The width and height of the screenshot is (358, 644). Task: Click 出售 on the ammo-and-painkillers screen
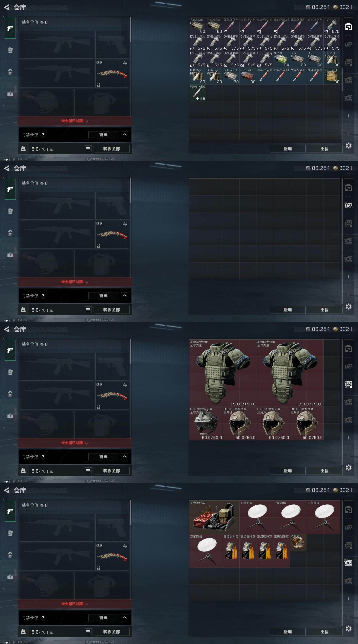pyautogui.click(x=324, y=149)
